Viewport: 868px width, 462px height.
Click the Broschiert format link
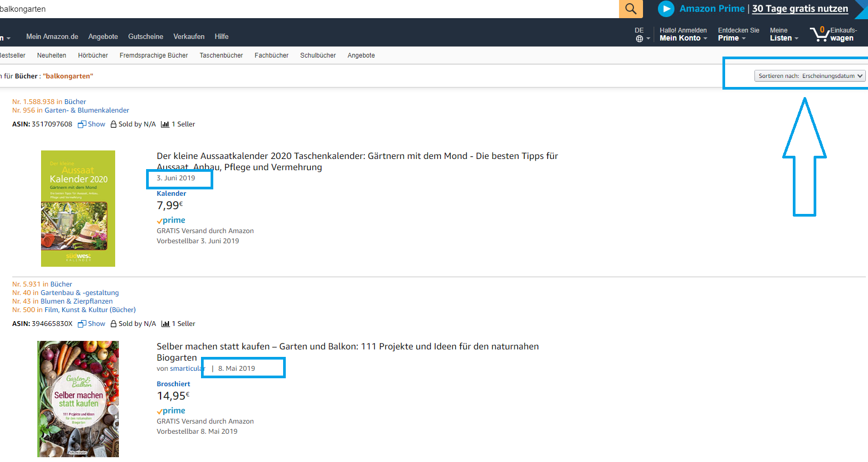click(173, 384)
